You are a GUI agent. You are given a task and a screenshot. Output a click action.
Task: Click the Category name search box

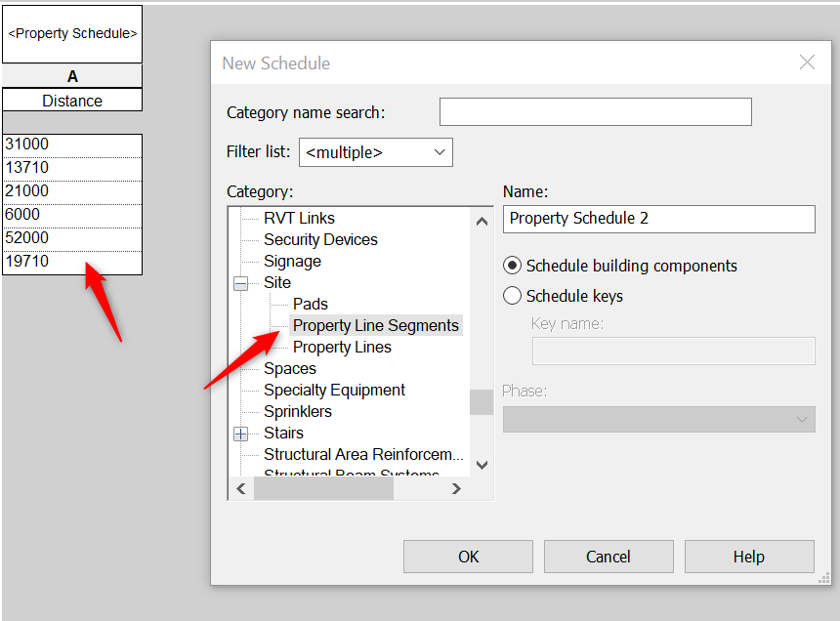595,111
